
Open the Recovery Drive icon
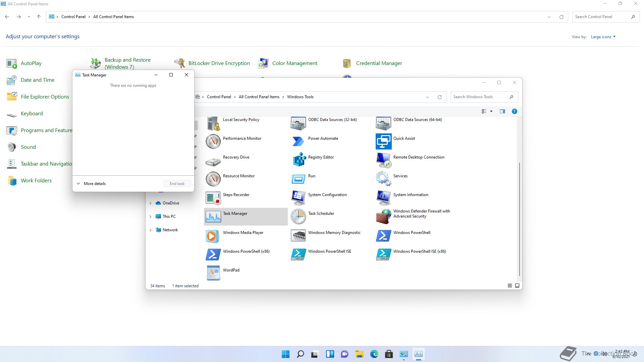pos(213,162)
